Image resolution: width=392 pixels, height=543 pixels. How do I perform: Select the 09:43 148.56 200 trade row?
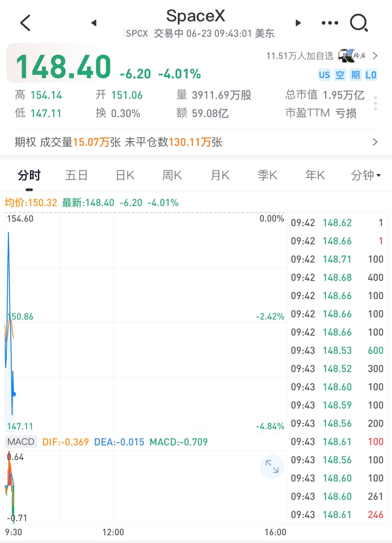(x=337, y=423)
